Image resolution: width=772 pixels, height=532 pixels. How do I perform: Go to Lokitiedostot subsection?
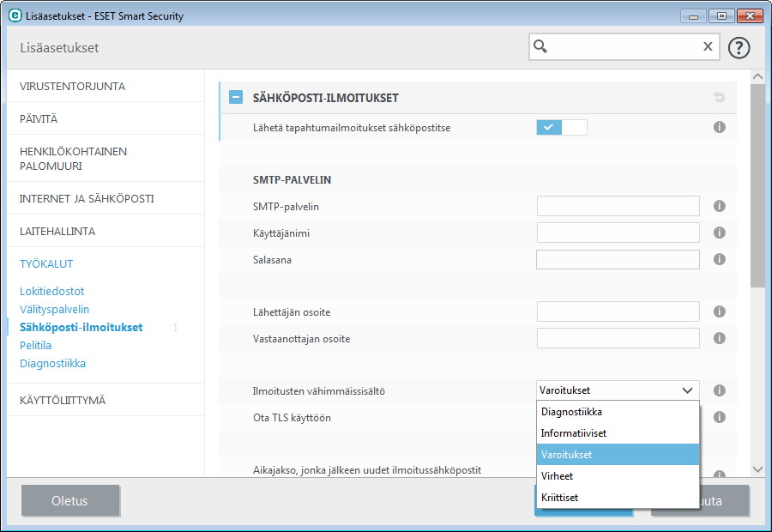pyautogui.click(x=51, y=291)
